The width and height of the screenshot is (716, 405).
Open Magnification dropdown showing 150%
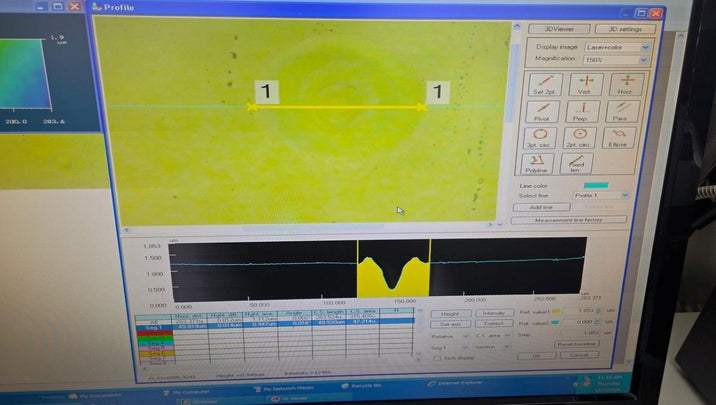(616, 60)
